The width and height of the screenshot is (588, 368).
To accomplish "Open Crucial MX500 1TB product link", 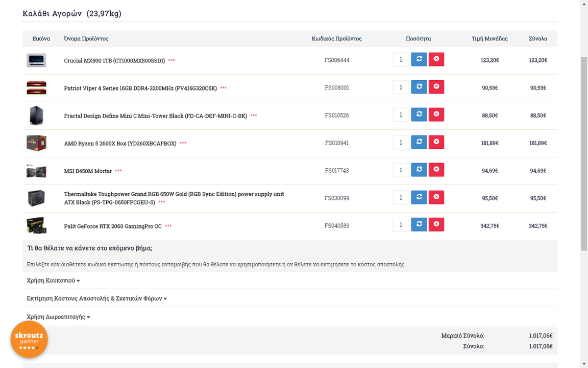I will coord(114,60).
